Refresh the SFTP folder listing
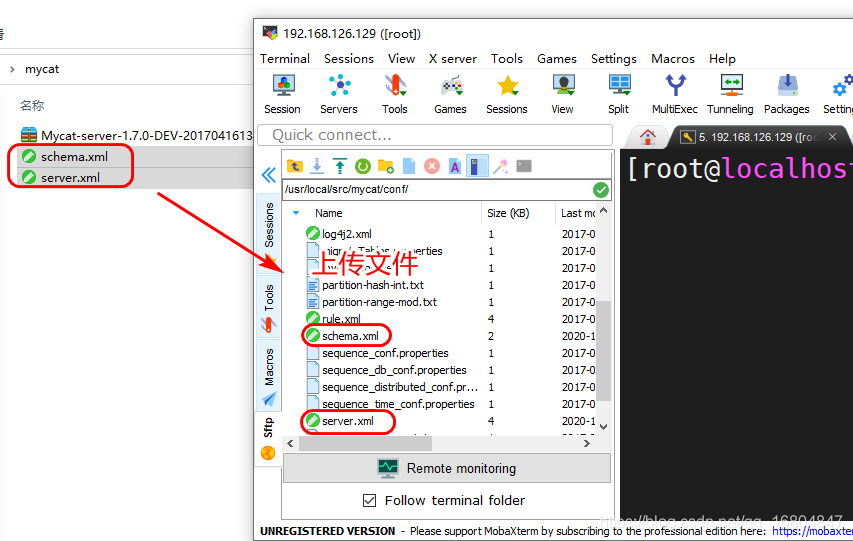 [x=363, y=166]
